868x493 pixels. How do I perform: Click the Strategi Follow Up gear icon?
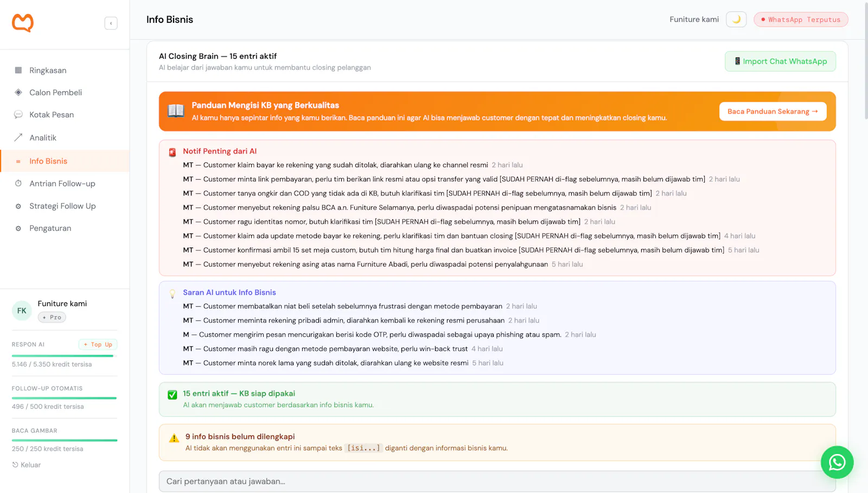coord(18,206)
